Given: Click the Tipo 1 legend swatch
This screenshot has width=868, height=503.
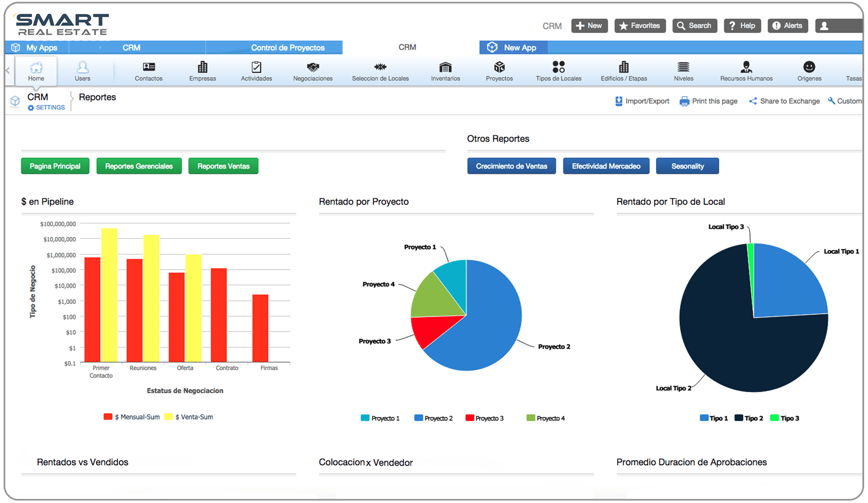Looking at the screenshot, I should click(x=704, y=418).
